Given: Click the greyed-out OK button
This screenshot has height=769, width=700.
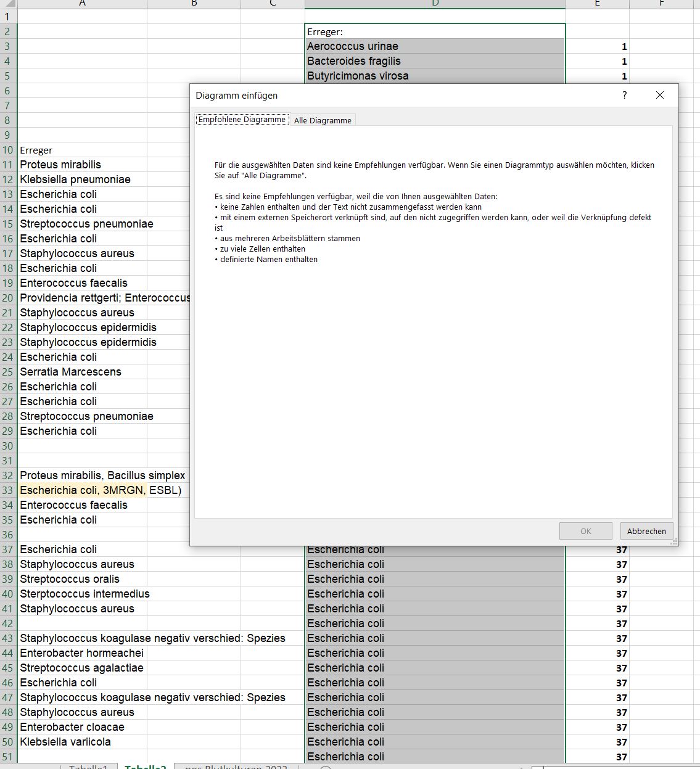Looking at the screenshot, I should pyautogui.click(x=586, y=531).
